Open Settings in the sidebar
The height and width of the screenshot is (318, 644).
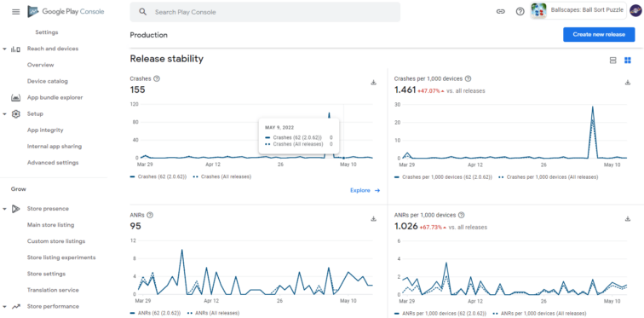[46, 32]
